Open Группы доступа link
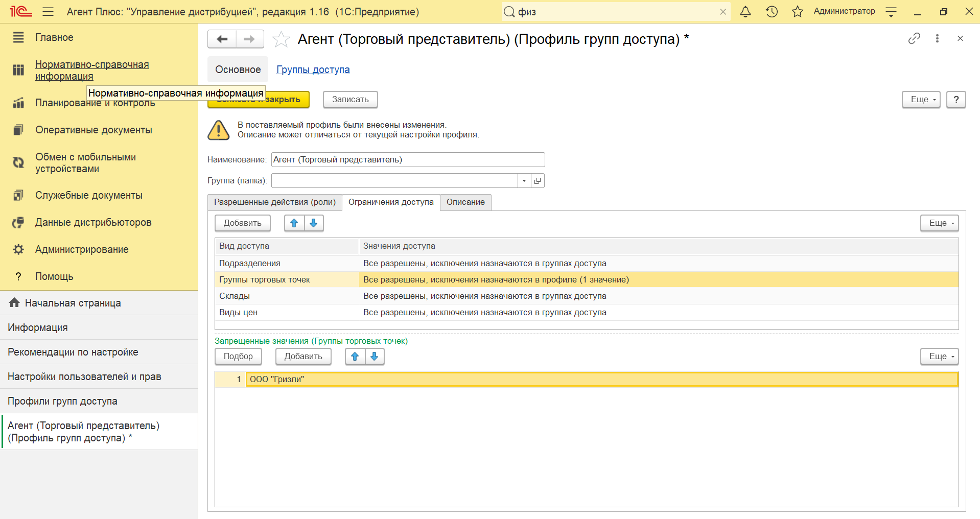 tap(313, 69)
